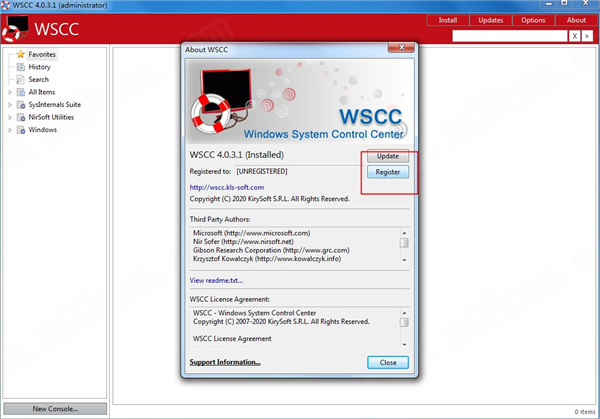
Task: Click the All Items folder icon
Action: (x=21, y=92)
